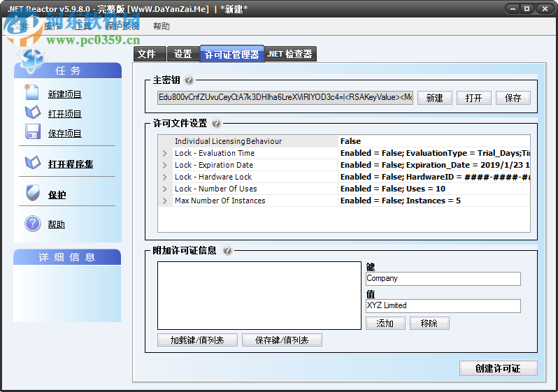Click the Evaluation Time value cell
The width and height of the screenshot is (558, 392).
(x=434, y=153)
